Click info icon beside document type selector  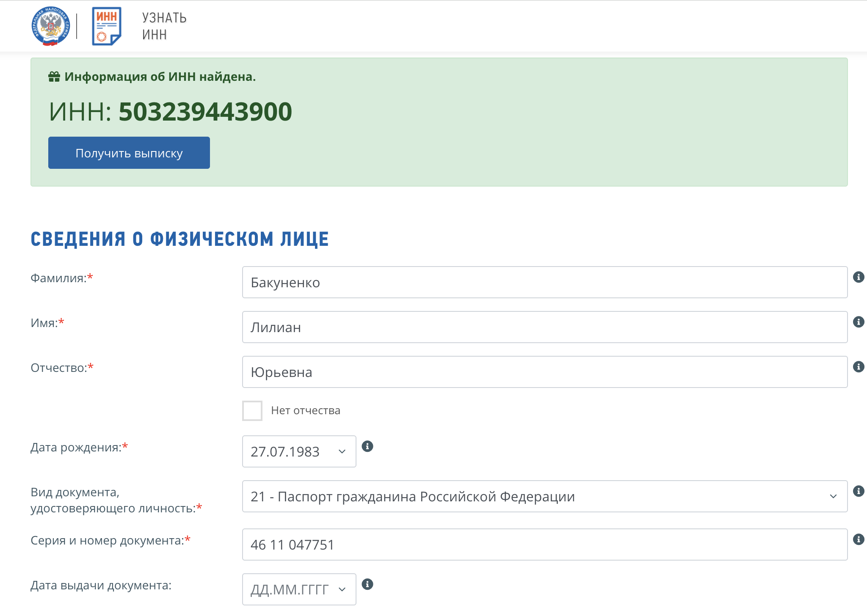[858, 491]
